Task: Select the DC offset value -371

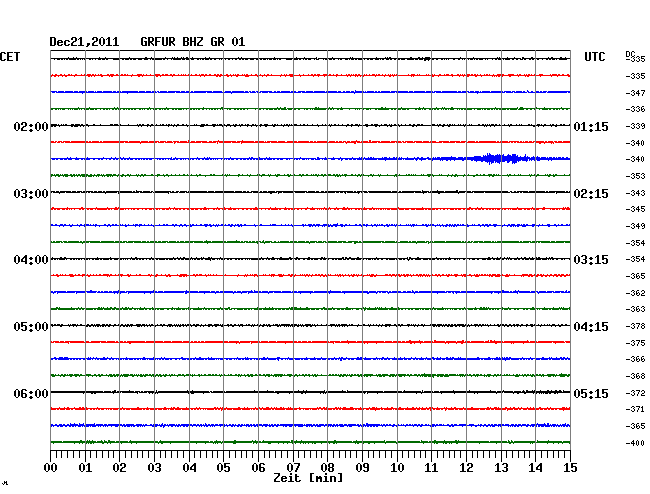Action: click(635, 409)
